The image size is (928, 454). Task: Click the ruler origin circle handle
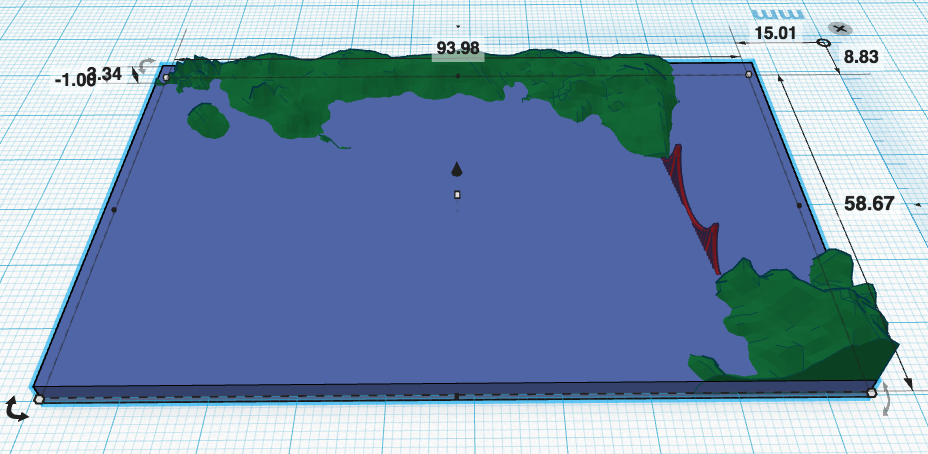823,43
